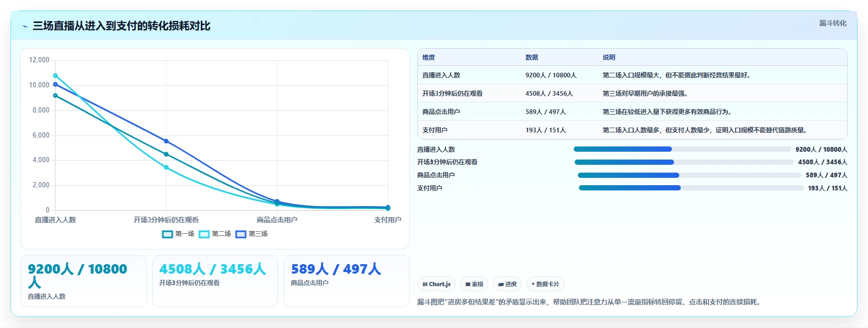Viewport: 868px width, 328px height.
Task: Click the x-axis label 商品点击用户
Action: pyautogui.click(x=277, y=220)
